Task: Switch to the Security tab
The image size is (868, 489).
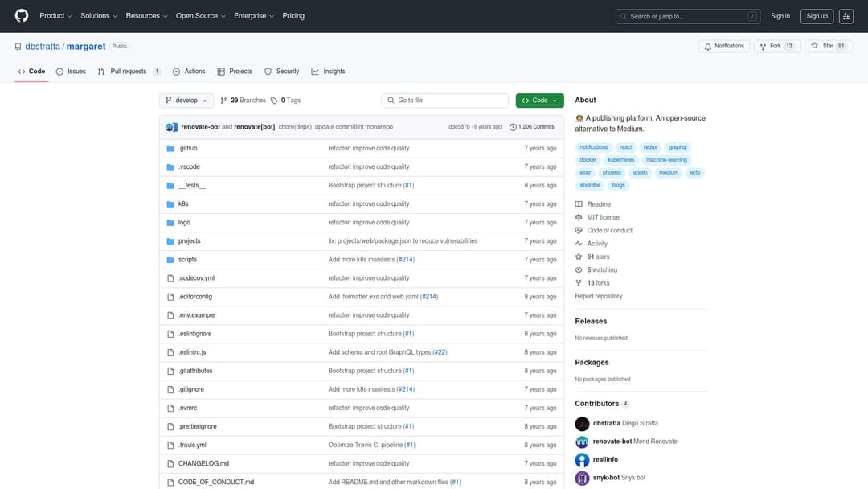Action: point(282,72)
